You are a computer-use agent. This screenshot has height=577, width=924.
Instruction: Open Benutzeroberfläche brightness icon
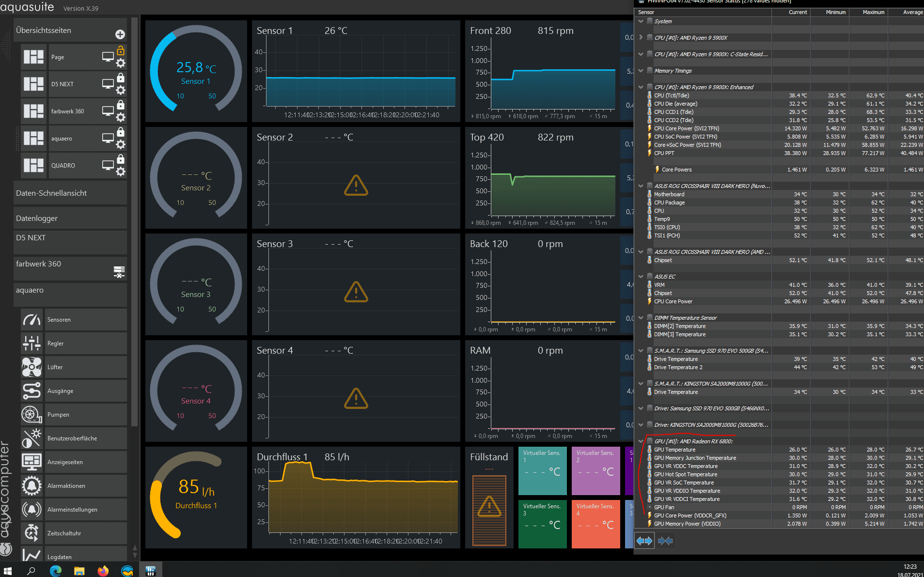click(32, 438)
